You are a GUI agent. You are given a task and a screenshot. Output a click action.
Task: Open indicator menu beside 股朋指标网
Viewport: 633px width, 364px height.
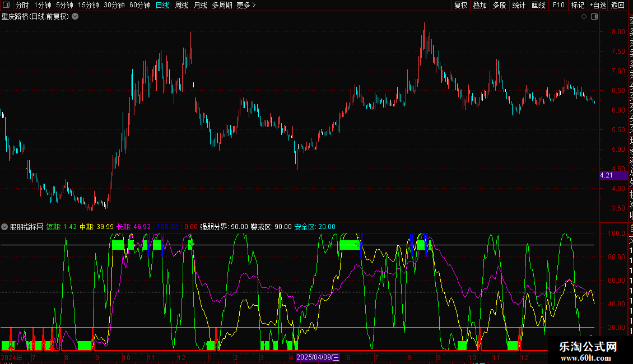coord(4,227)
